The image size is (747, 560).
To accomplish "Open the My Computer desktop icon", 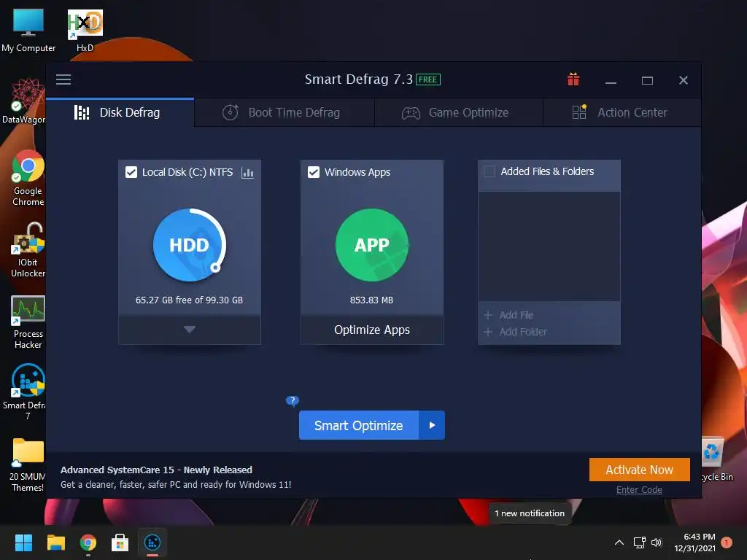I will tap(28, 30).
